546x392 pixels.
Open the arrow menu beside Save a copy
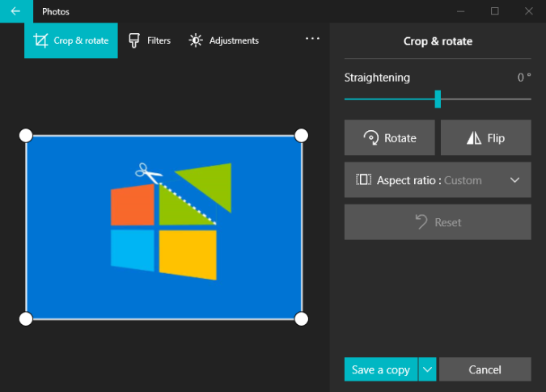pos(428,369)
